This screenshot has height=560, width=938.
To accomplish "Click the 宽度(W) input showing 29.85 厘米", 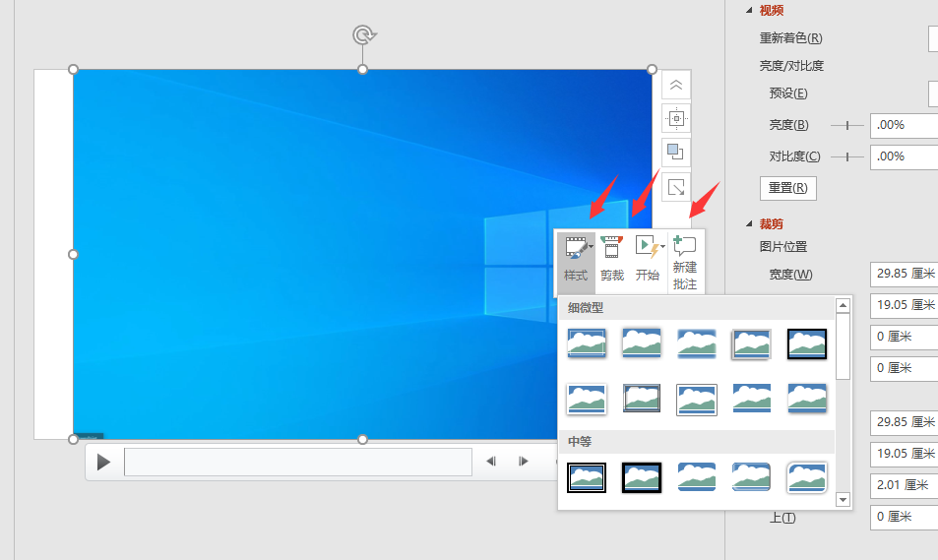I will (x=904, y=274).
